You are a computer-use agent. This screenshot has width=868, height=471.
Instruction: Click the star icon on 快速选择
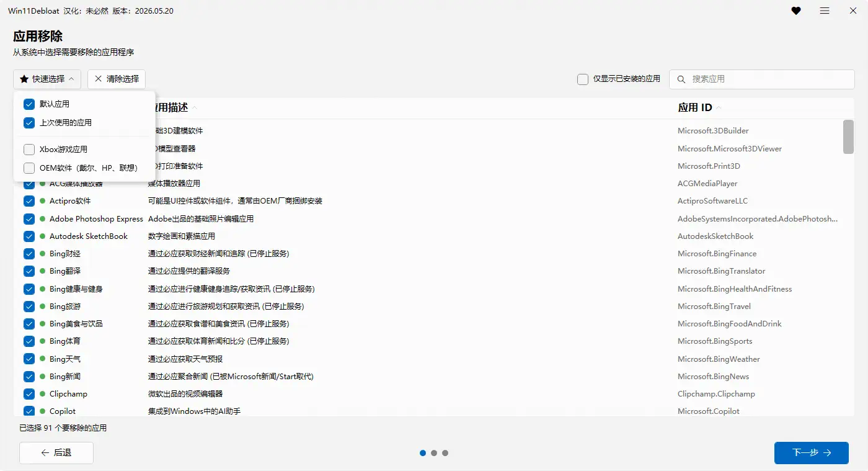[x=24, y=79]
